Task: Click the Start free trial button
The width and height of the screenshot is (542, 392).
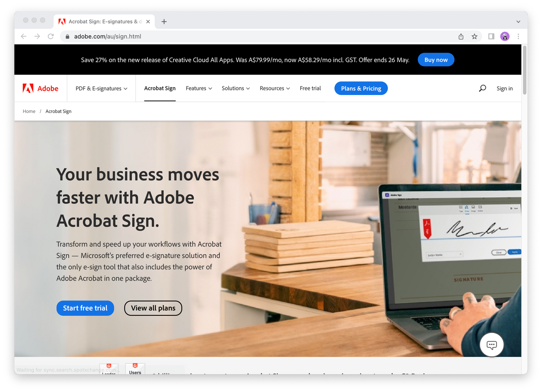Action: tap(85, 308)
